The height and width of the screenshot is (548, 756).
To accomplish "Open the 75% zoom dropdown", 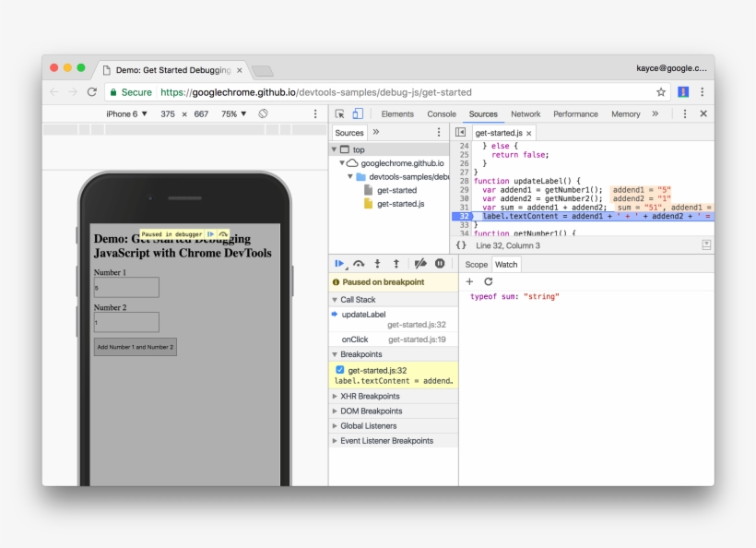I will [233, 114].
